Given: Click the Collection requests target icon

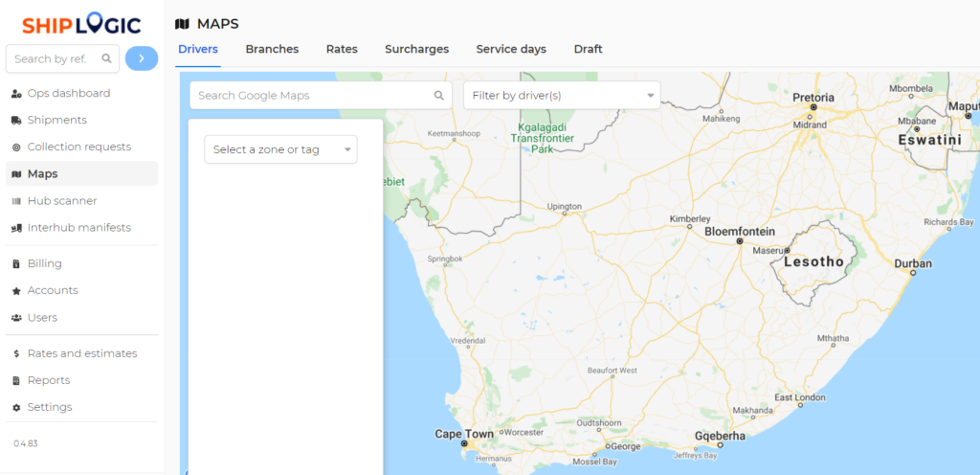Looking at the screenshot, I should tap(16, 147).
